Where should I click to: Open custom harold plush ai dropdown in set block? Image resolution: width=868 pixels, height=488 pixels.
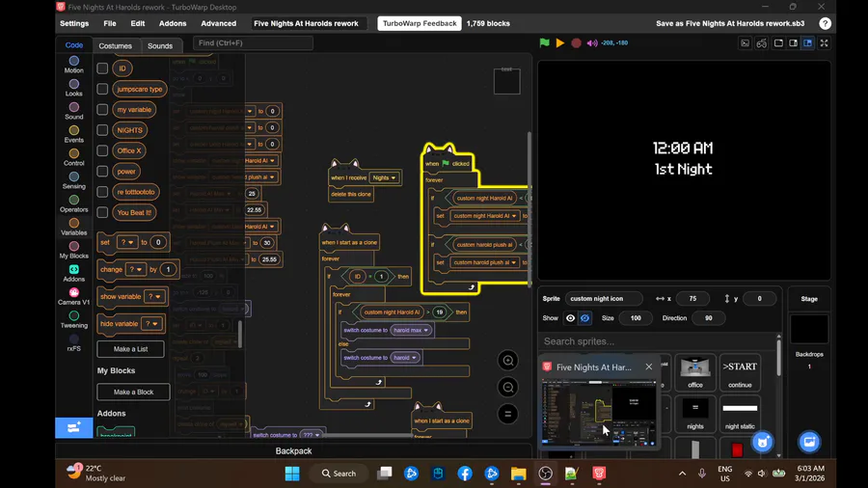coord(484,263)
